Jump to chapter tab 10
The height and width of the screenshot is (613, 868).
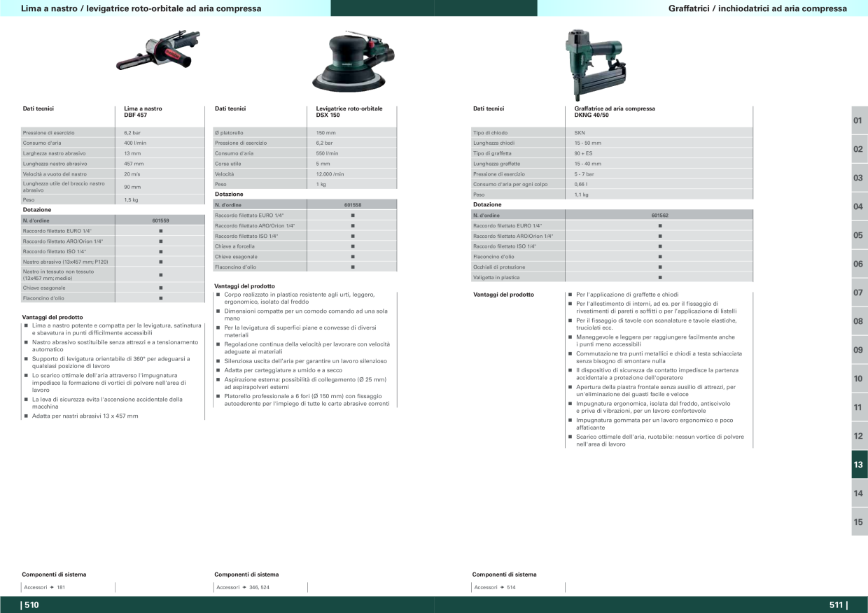click(x=860, y=379)
